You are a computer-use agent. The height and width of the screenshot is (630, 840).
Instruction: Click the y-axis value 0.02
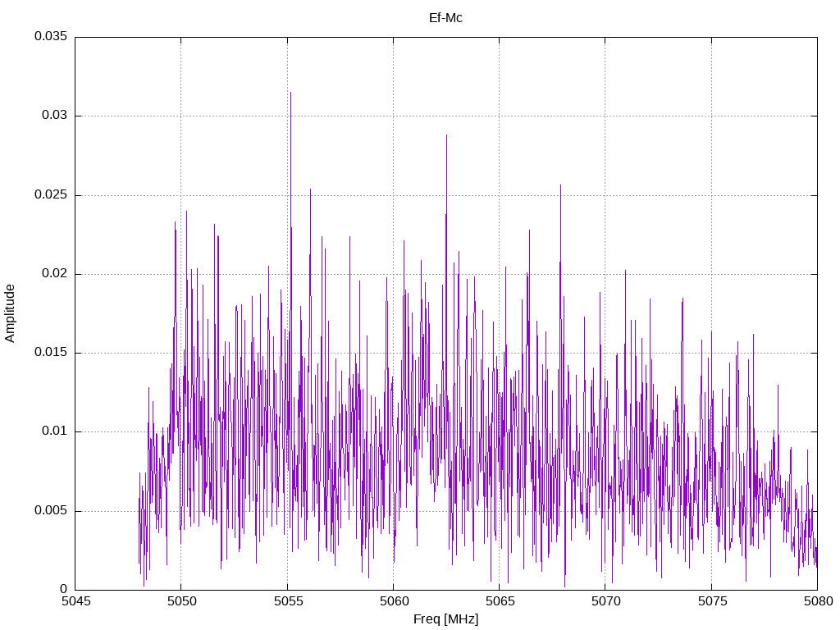(x=55, y=273)
